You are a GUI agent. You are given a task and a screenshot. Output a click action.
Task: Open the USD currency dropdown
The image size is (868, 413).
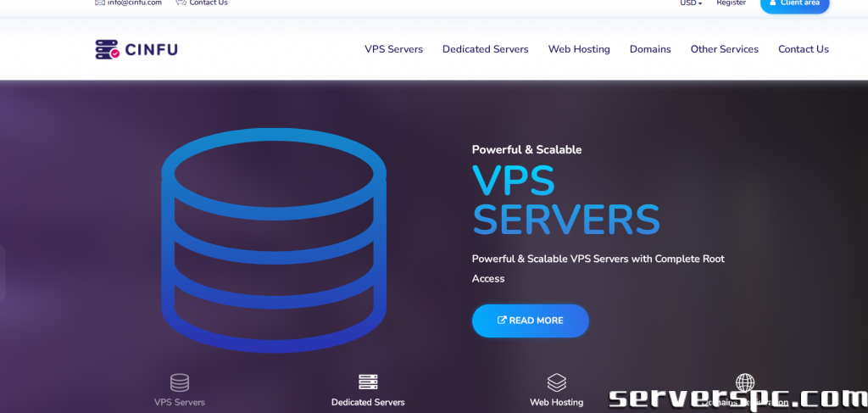(x=691, y=3)
